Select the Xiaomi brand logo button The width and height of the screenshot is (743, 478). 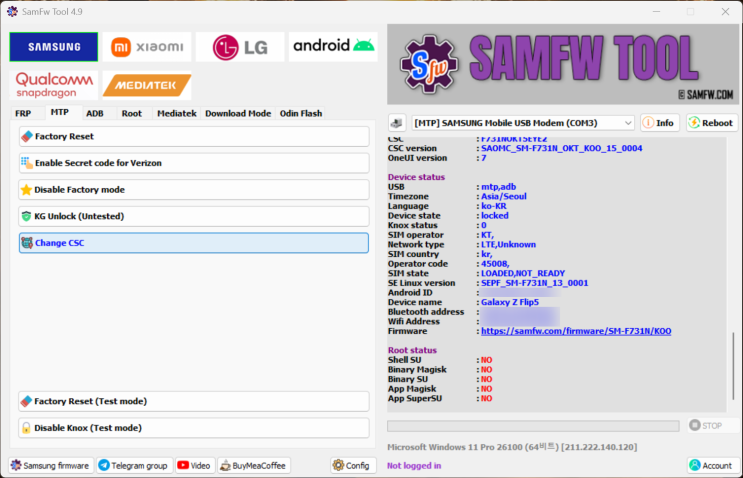[x=147, y=47]
